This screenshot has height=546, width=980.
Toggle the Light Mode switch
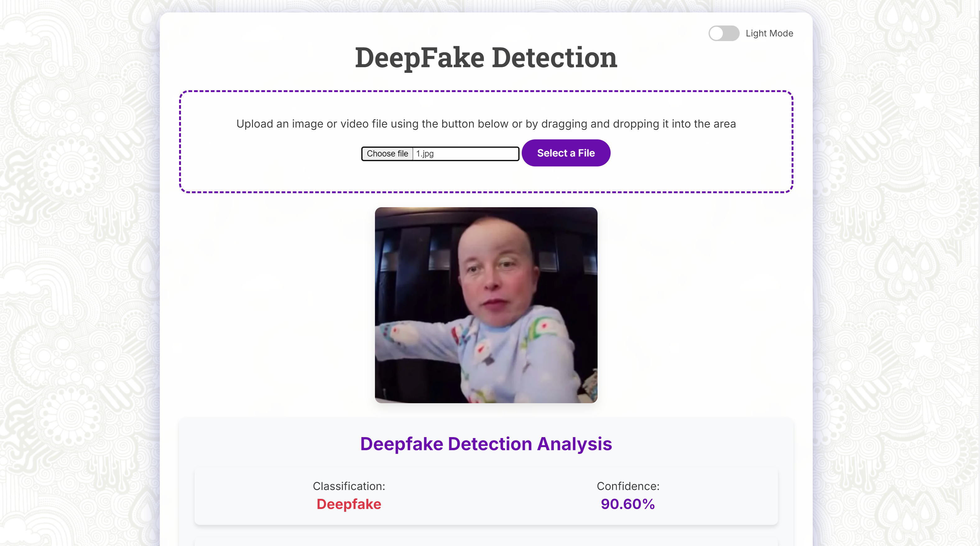point(723,34)
